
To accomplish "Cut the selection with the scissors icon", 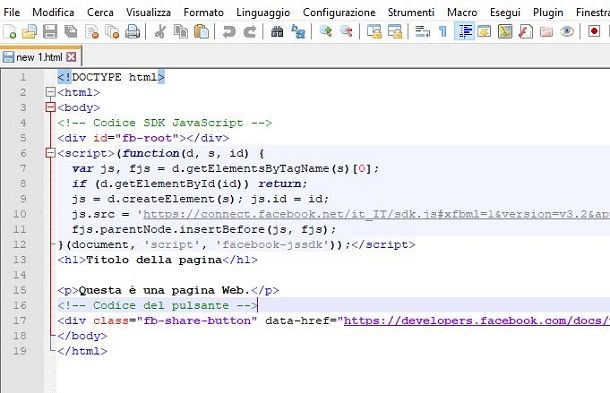I will [x=160, y=32].
